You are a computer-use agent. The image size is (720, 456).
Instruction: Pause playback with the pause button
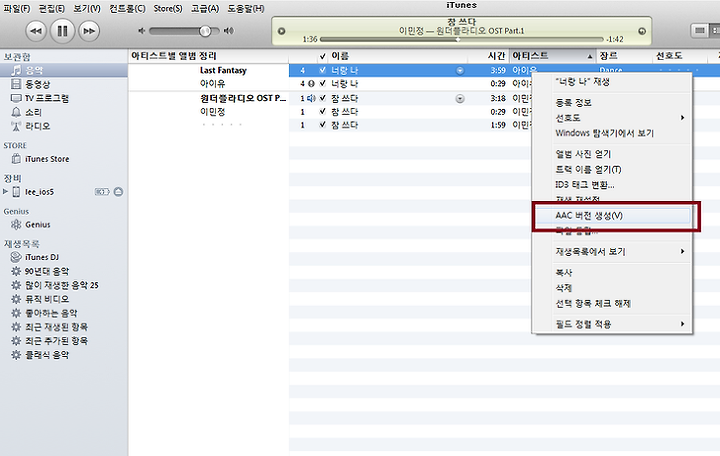62,31
